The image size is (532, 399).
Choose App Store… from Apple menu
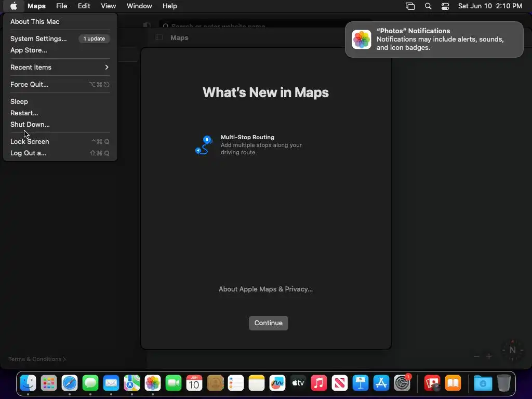pyautogui.click(x=60, y=50)
